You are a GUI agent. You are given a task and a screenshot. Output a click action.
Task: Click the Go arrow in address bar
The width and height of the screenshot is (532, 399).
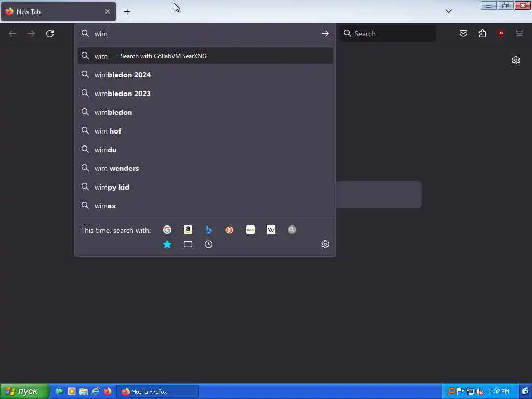click(x=325, y=34)
